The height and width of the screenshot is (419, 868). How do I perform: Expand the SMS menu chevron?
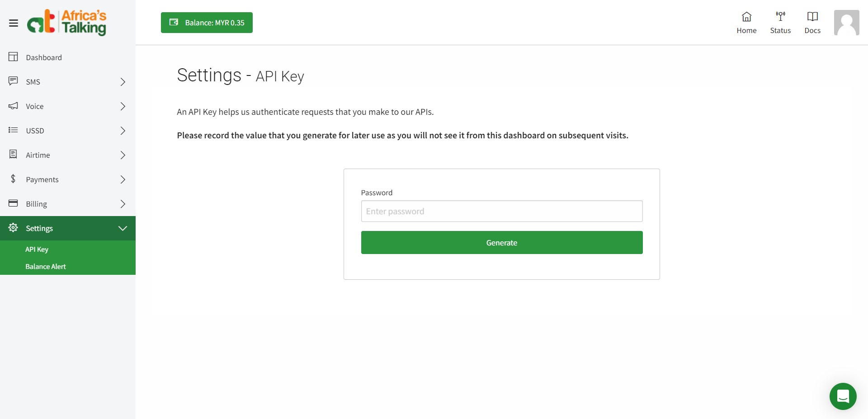point(123,82)
